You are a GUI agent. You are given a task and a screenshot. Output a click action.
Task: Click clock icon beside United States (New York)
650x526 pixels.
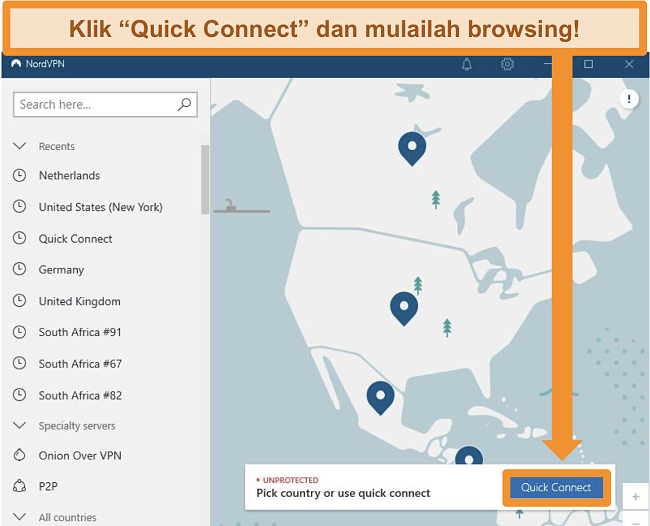click(19, 206)
